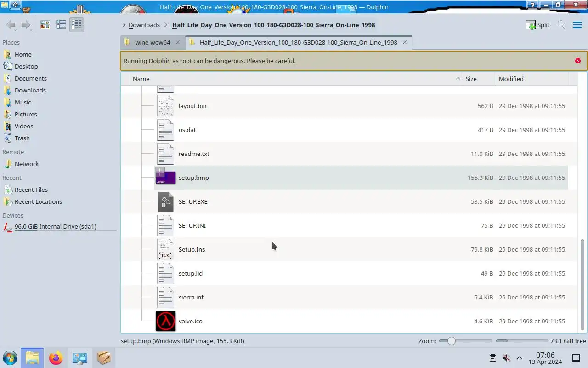
Task: Open the package box taskbar icon
Action: click(104, 358)
